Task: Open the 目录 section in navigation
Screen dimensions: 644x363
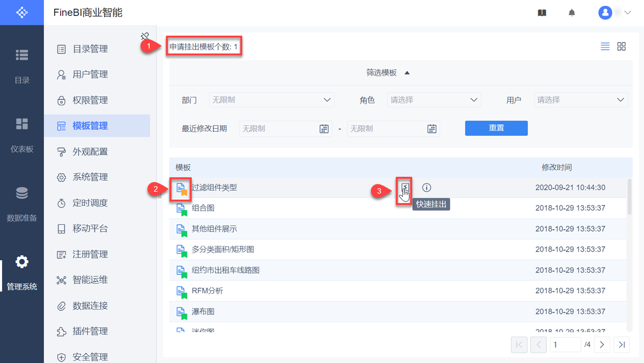Action: (x=22, y=66)
